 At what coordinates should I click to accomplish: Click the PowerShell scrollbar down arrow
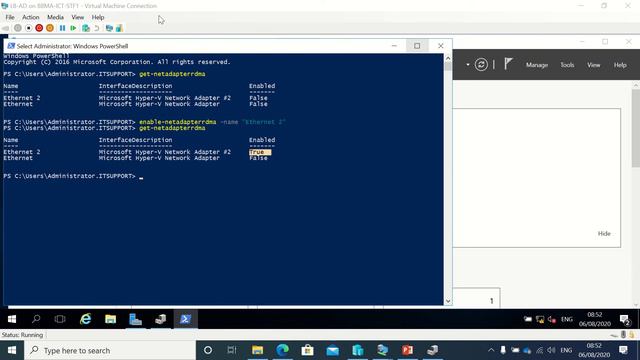[448, 301]
